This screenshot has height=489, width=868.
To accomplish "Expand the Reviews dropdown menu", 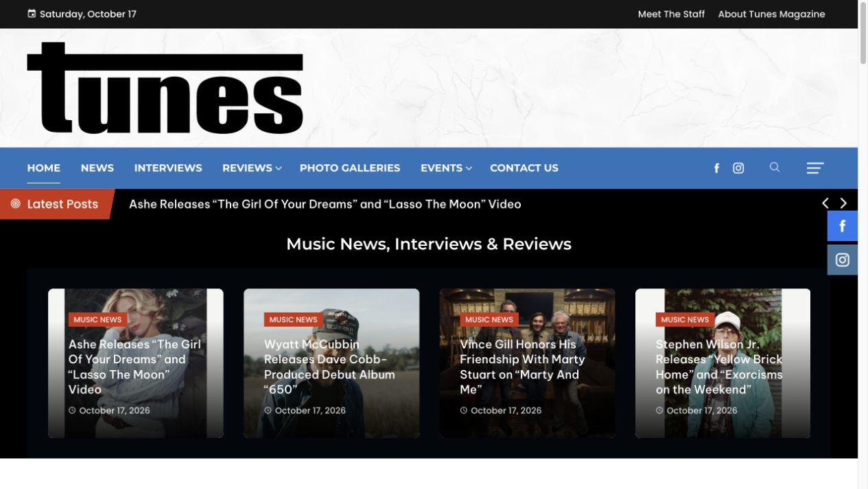I will [252, 168].
